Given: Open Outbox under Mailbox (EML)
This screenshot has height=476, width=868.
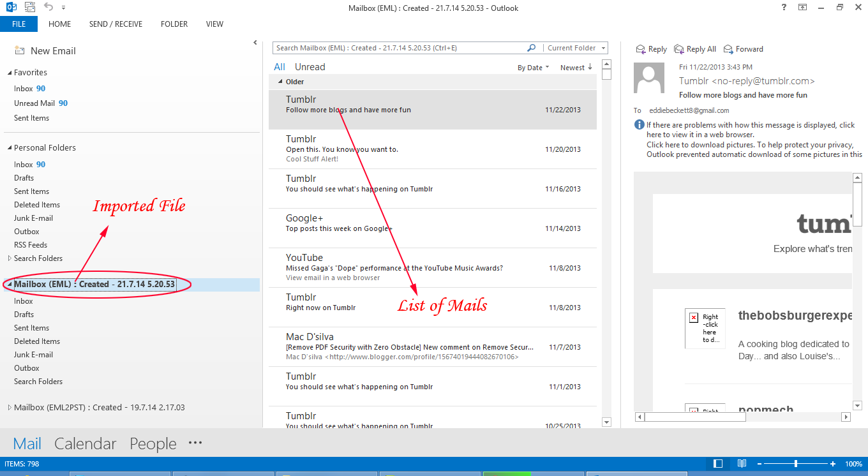Looking at the screenshot, I should tap(26, 368).
